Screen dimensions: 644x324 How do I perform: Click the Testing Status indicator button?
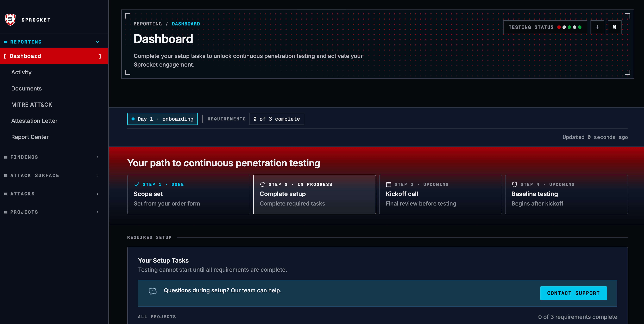[x=545, y=27]
